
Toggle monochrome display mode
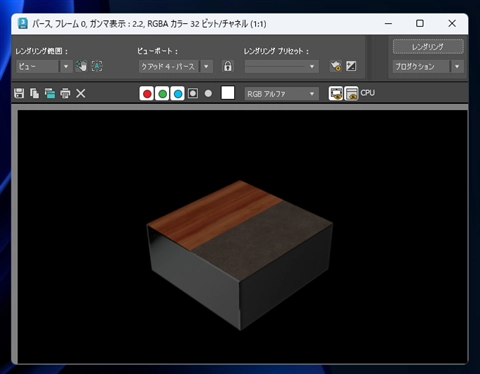coord(208,93)
